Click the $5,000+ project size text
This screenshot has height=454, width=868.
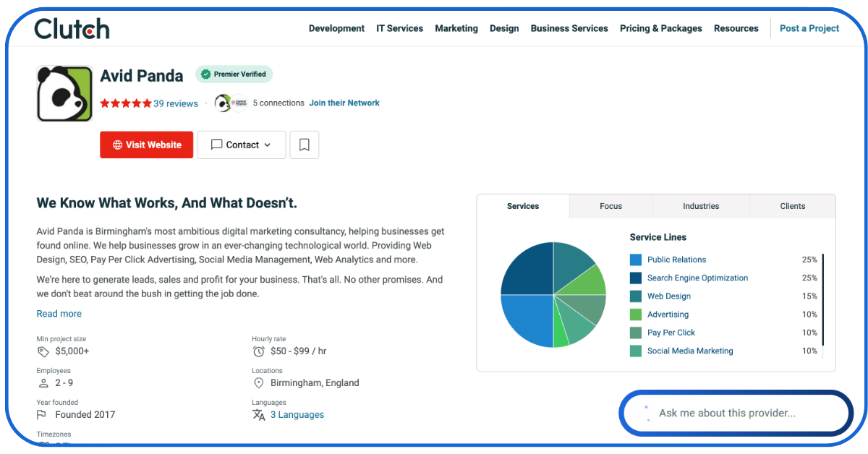coord(72,351)
